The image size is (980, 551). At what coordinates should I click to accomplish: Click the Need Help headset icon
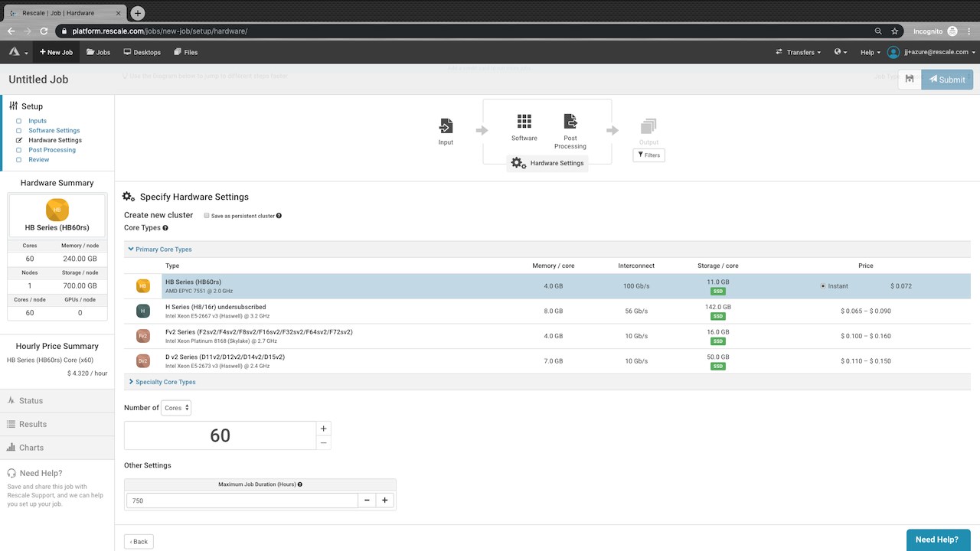tap(11, 473)
